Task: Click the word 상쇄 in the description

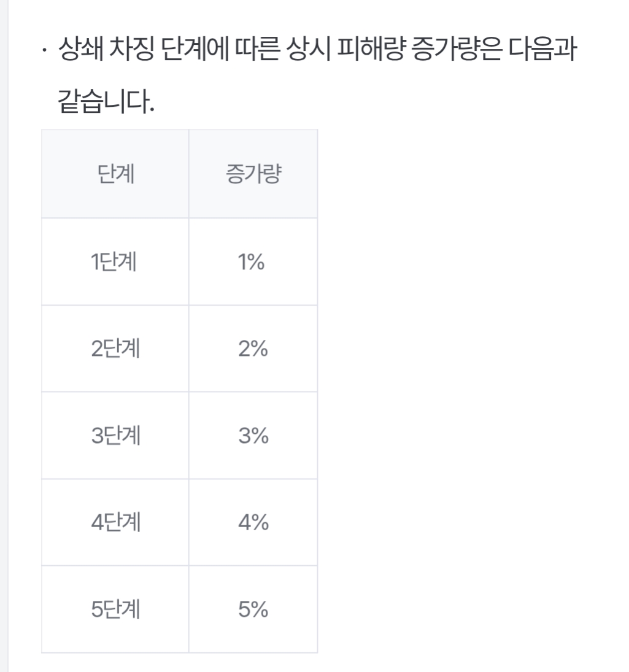Action: [x=79, y=51]
